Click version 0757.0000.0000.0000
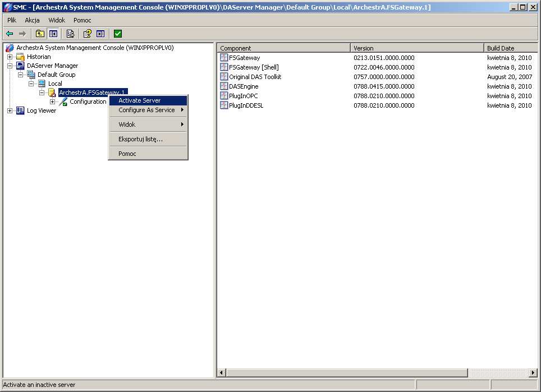 (384, 77)
